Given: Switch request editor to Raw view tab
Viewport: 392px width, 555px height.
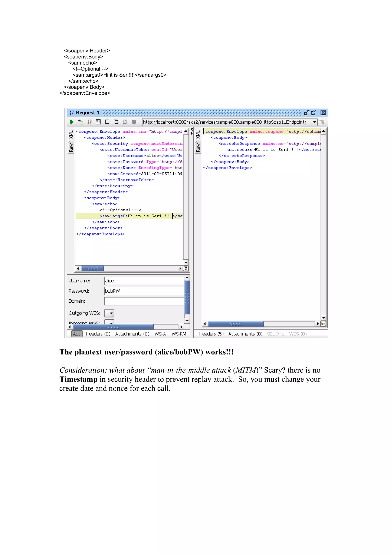Looking at the screenshot, I should click(x=71, y=147).
